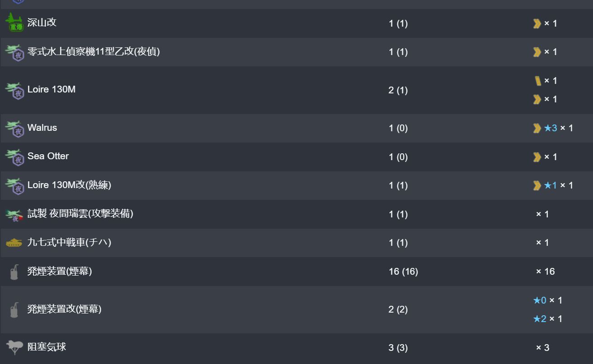
Task: Click the green aircraft icon beside 深山改
Action: [x=14, y=23]
